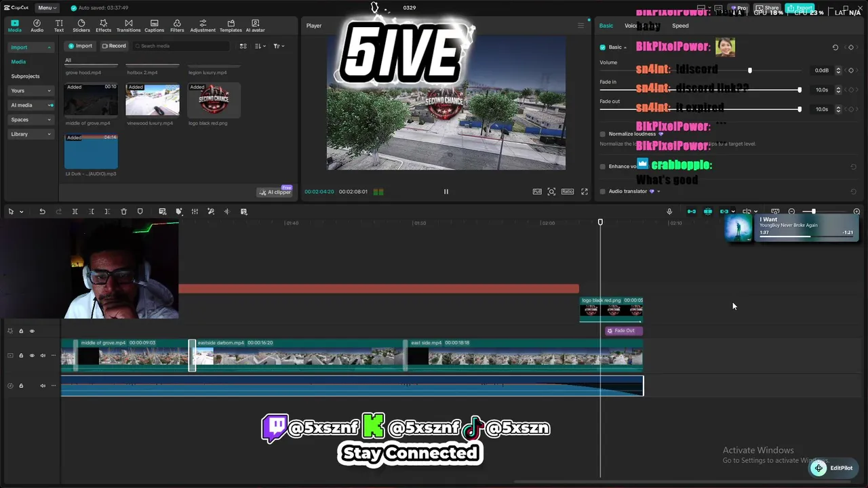Select the logo black red.png thumbnail

[x=214, y=100]
